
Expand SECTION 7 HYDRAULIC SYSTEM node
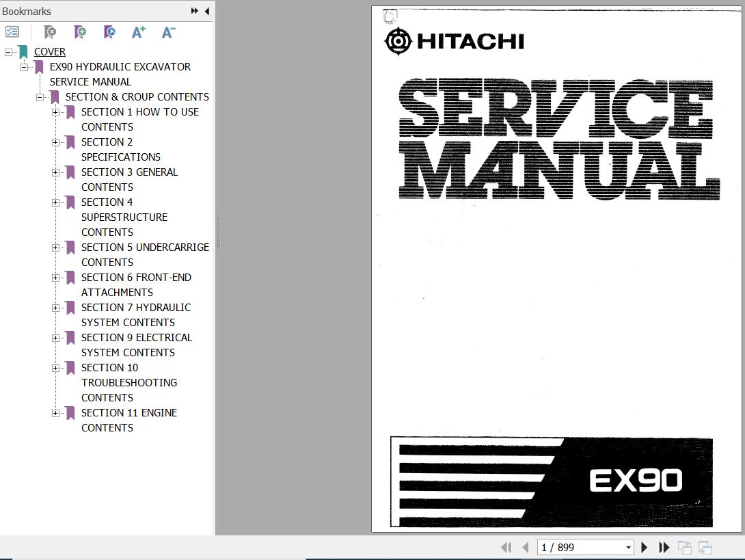[55, 308]
